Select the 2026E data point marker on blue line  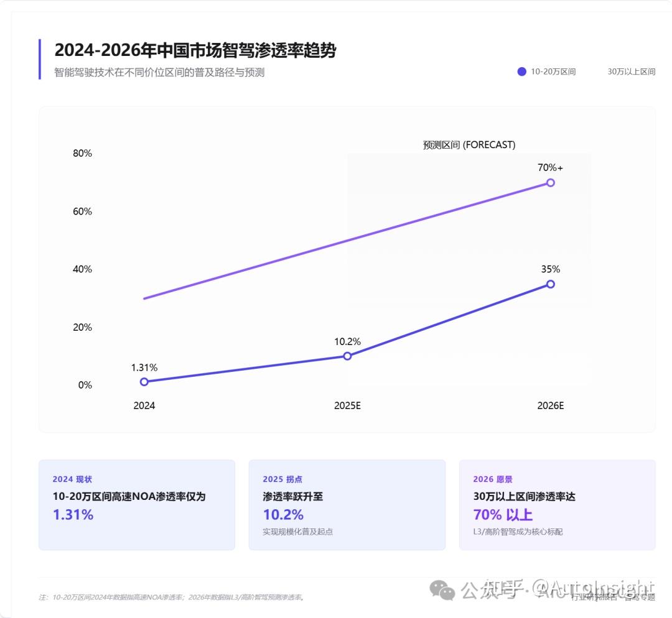pos(551,284)
